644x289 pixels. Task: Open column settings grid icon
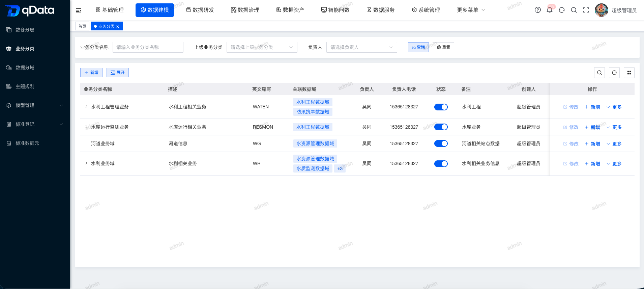(x=629, y=73)
